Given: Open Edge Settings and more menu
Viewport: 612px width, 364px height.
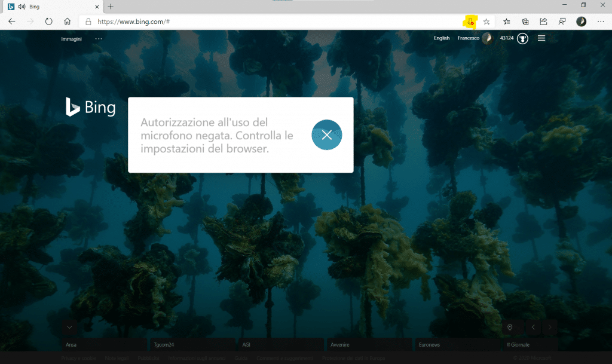Looking at the screenshot, I should 600,22.
